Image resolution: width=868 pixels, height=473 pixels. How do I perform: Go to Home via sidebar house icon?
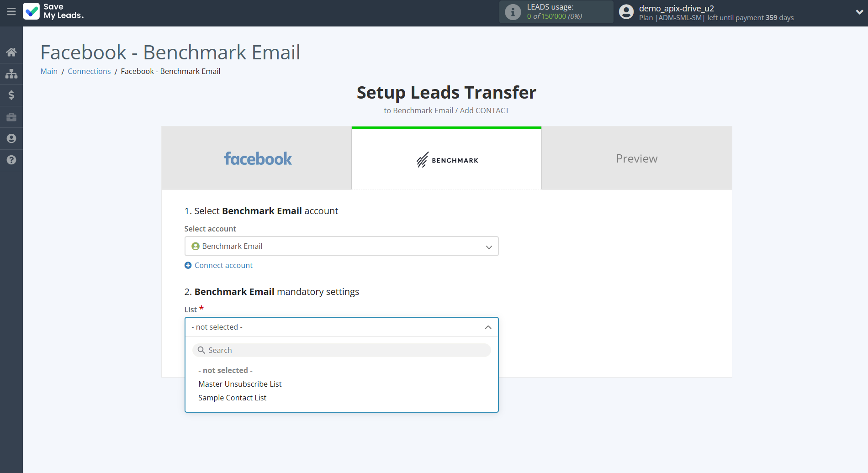[x=11, y=52]
